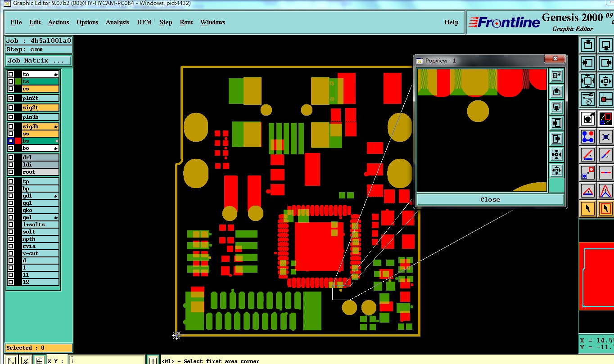Toggle display checkbox for layer rout

[10, 172]
